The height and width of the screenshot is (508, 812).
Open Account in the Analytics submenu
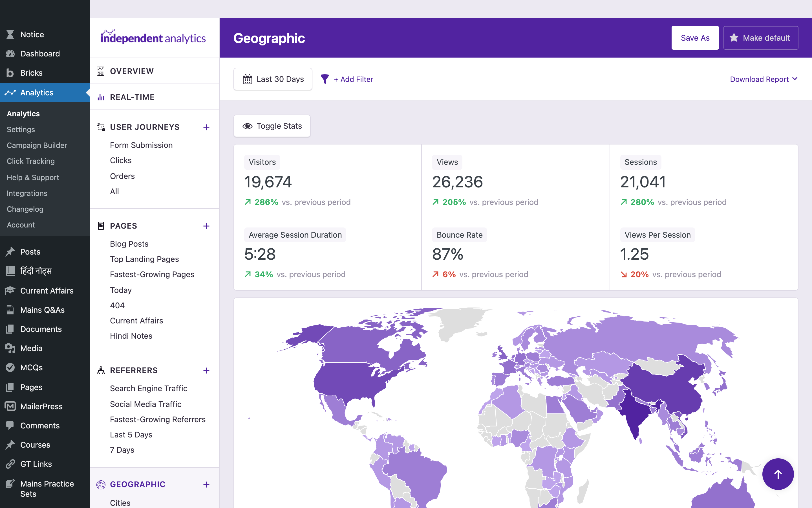click(21, 225)
